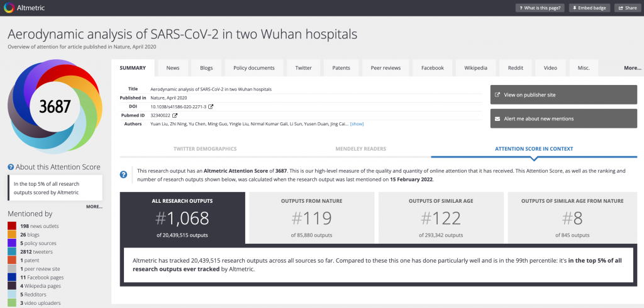644x308 pixels.
Task: Click the Pubmed ID 32340022 link
Action: [160, 115]
